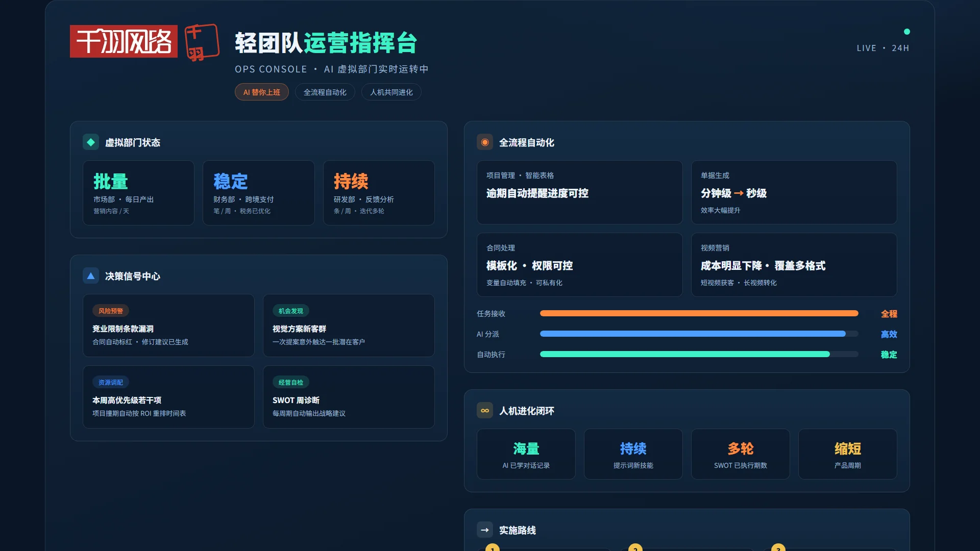Open the 批量 市场部 status card
The width and height of the screenshot is (980, 551).
point(138,193)
